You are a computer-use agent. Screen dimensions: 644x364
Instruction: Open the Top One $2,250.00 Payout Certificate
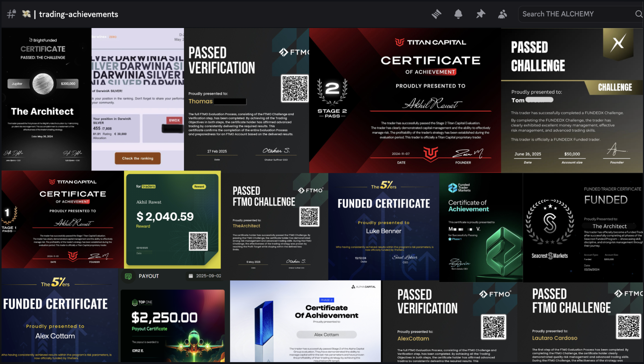[173, 326]
